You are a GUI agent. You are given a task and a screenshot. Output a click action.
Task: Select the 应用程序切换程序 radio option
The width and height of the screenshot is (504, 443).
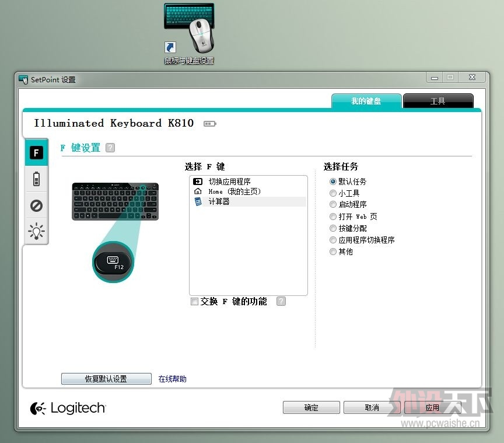click(x=333, y=240)
